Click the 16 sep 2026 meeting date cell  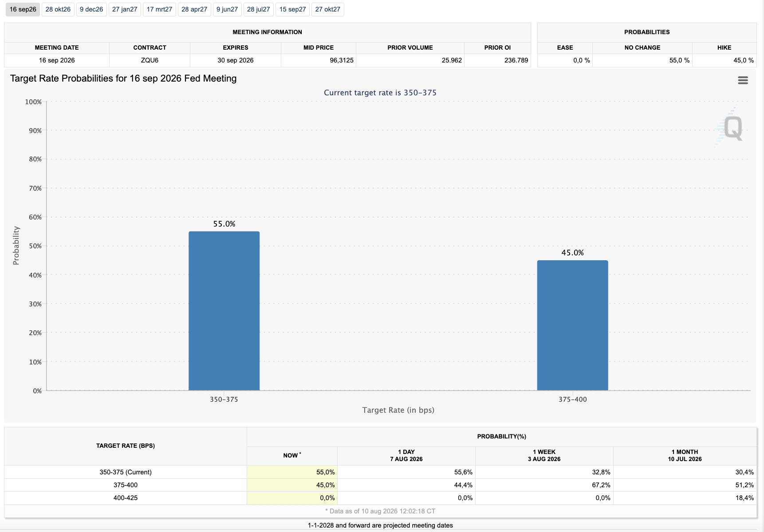[57, 60]
